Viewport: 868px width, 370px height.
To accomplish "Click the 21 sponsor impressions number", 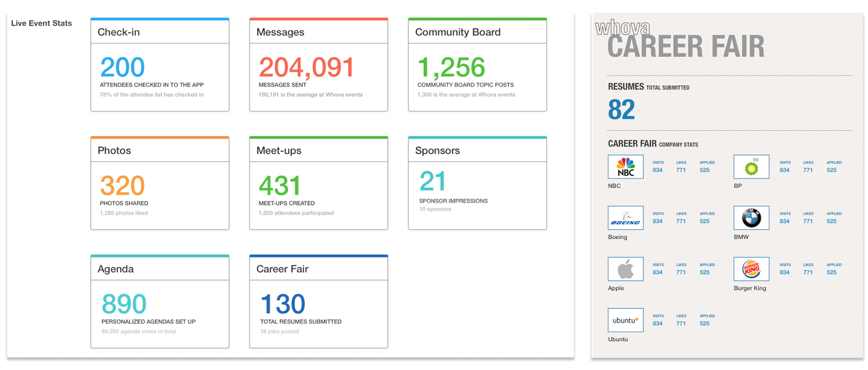I will coord(432,181).
